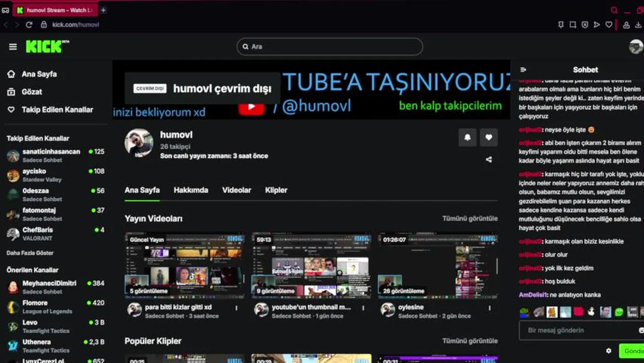Open options for 'para bitti kizlar gitti xd'
Screen dimensions: 644x363
tap(236, 308)
